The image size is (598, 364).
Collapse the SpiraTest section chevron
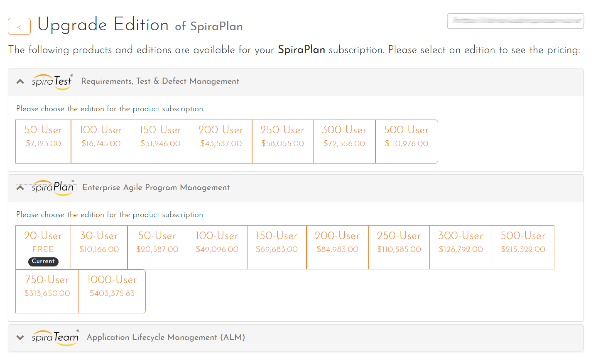pos(20,81)
